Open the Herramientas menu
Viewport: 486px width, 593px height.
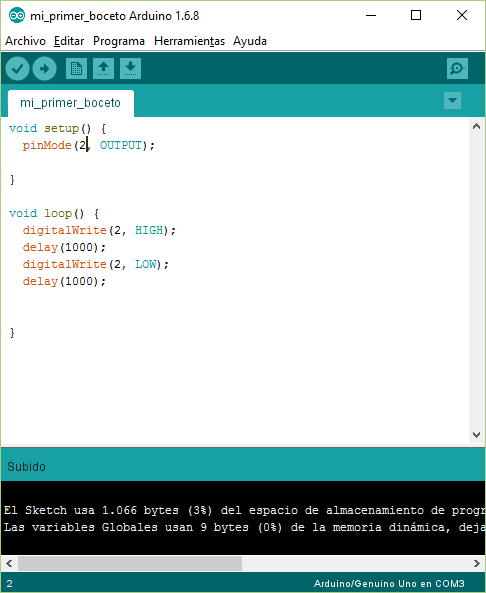189,41
